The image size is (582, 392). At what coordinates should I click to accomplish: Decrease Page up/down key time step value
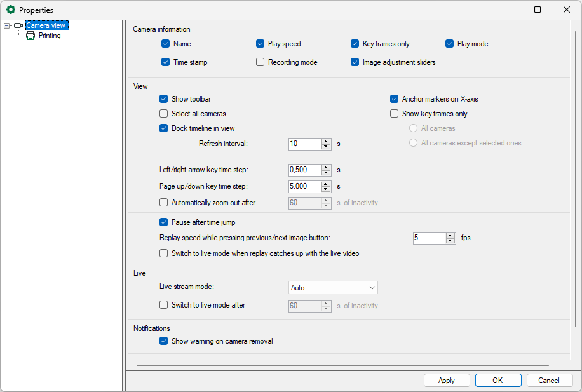[x=326, y=189]
